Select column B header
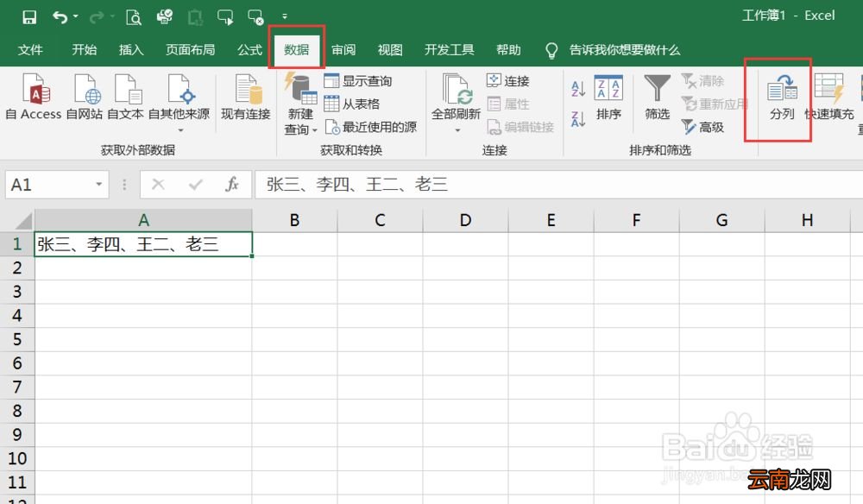The width and height of the screenshot is (863, 504). pyautogui.click(x=294, y=220)
